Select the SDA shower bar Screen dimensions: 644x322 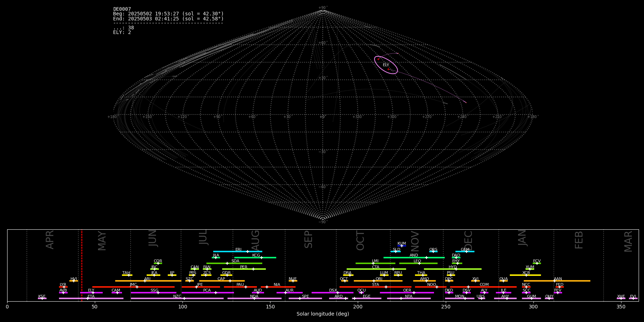(x=234, y=263)
